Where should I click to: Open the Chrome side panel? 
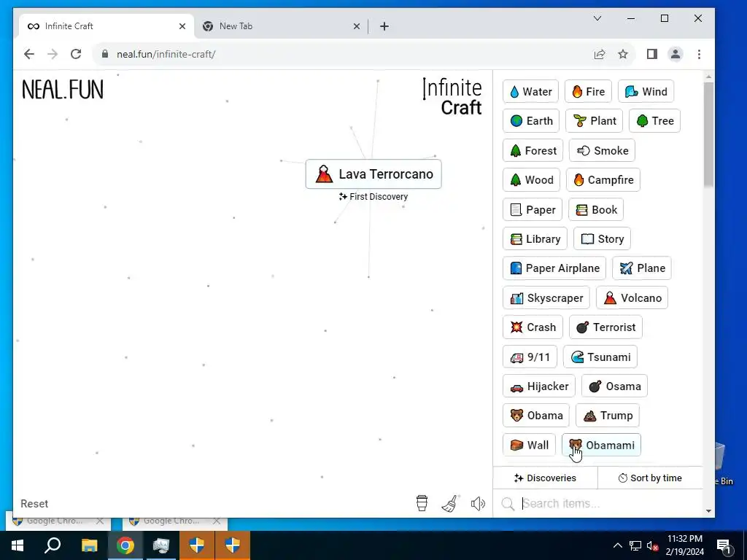(652, 54)
